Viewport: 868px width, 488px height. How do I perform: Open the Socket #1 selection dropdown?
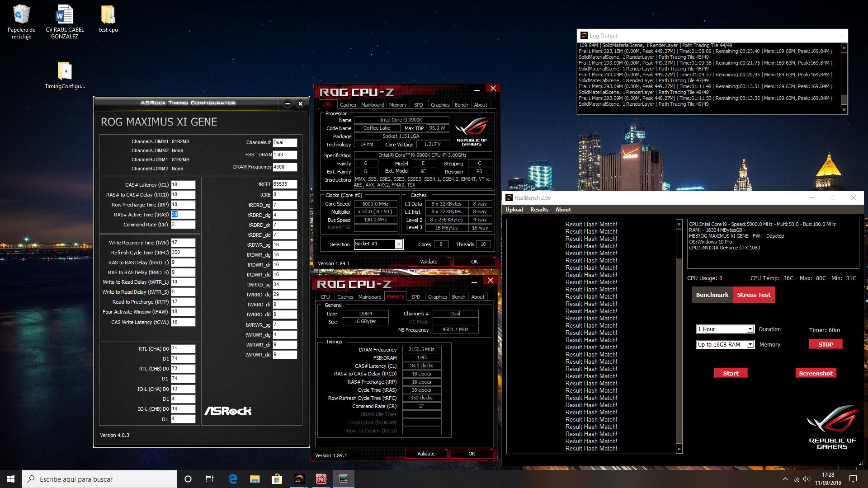(x=398, y=244)
